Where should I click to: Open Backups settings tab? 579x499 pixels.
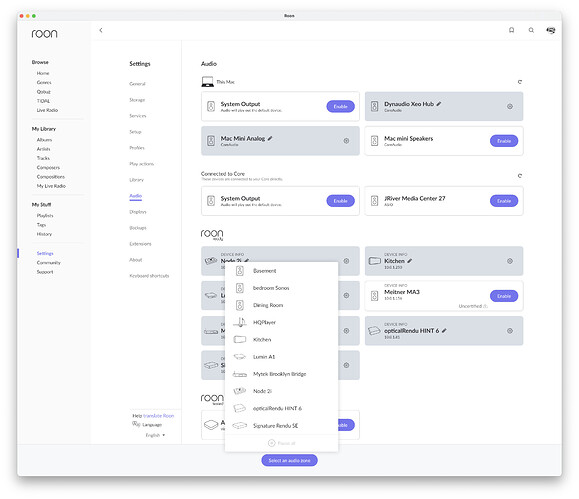pyautogui.click(x=138, y=228)
